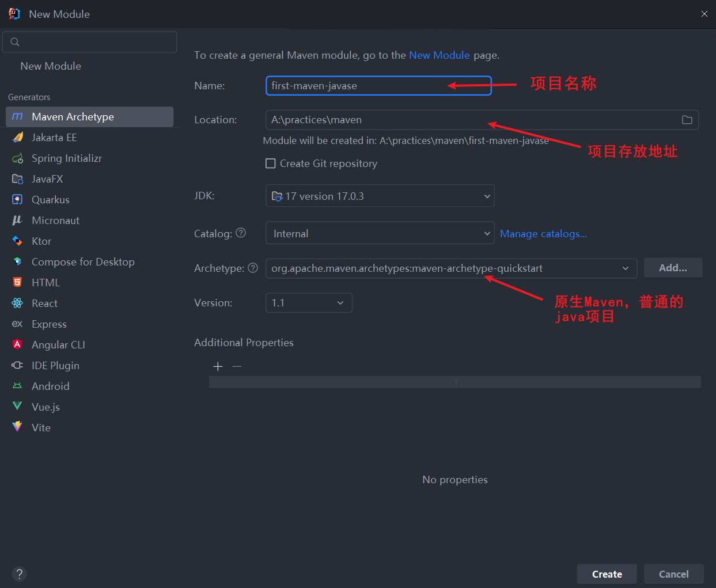The width and height of the screenshot is (716, 588).
Task: Click the IntelliJ IDEA logo in title bar
Action: point(14,14)
